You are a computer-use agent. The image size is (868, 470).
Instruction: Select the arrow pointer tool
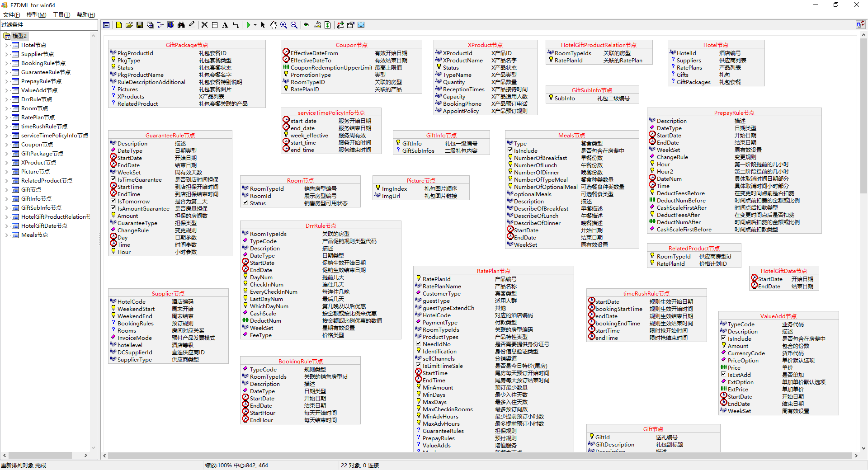[x=263, y=25]
